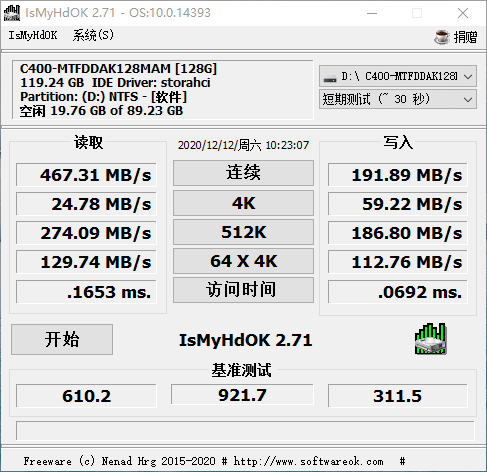Open the 系统(S) menu
The height and width of the screenshot is (472, 487).
click(x=93, y=35)
